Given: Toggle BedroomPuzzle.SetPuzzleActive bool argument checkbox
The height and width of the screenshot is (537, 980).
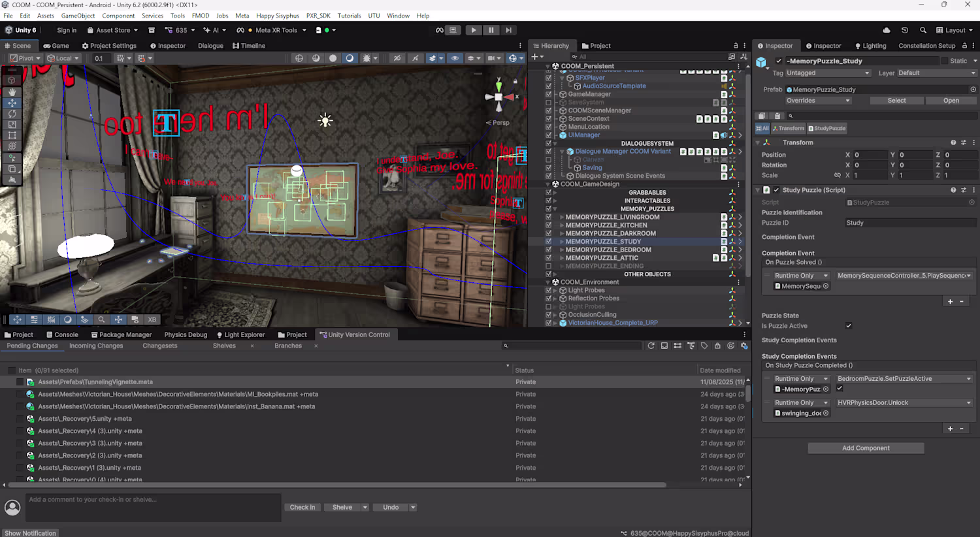Looking at the screenshot, I should coord(840,389).
